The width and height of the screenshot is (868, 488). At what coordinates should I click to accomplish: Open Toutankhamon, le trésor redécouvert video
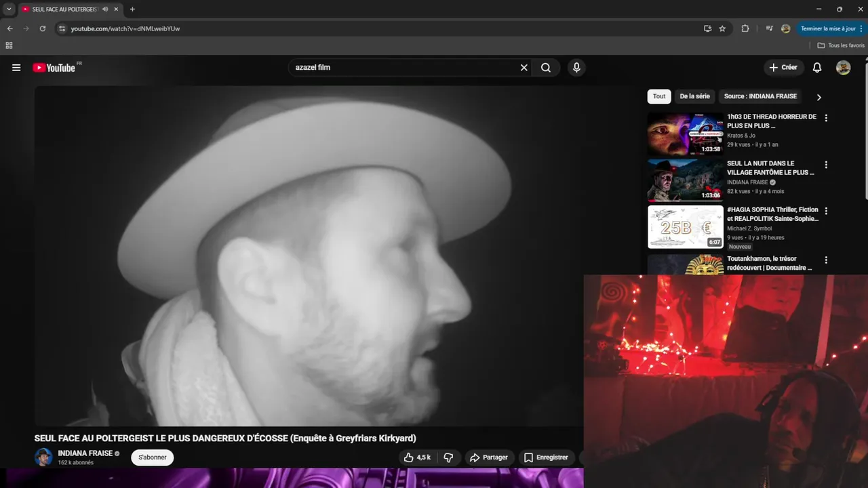[770, 263]
